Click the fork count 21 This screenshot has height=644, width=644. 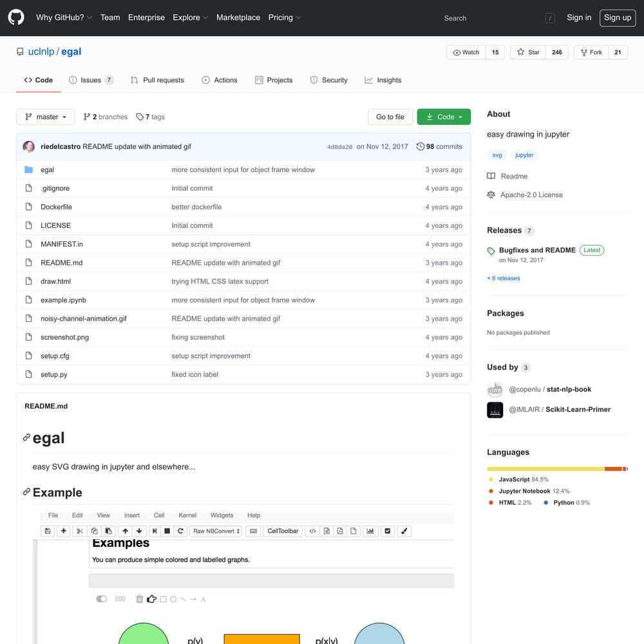[x=618, y=52]
